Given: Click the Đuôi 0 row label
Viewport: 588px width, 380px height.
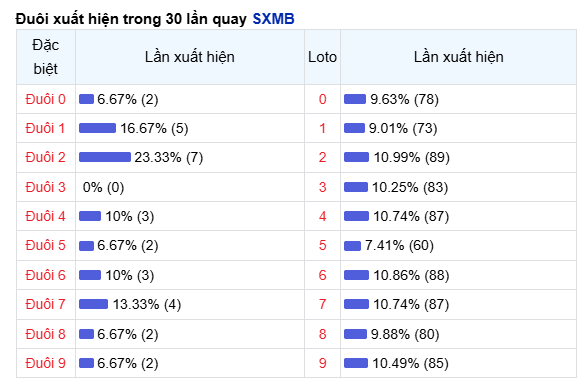Looking at the screenshot, I should 45,99.
